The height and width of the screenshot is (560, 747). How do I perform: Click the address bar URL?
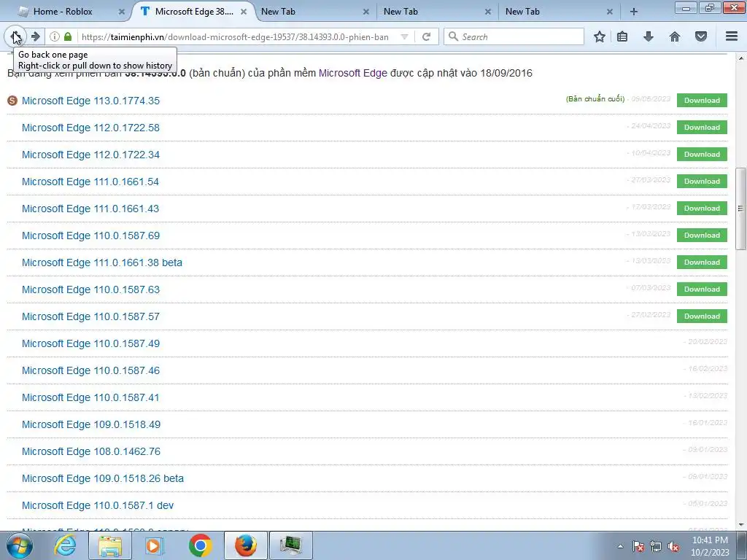tap(235, 36)
